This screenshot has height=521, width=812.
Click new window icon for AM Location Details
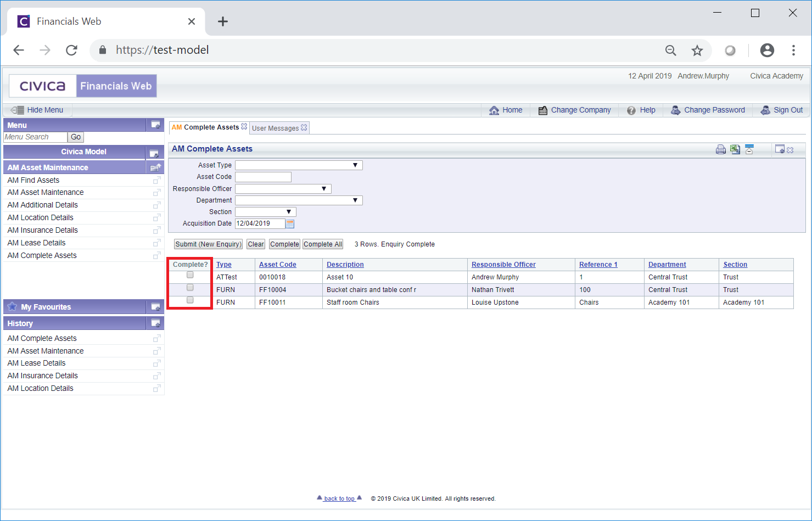[x=157, y=217]
